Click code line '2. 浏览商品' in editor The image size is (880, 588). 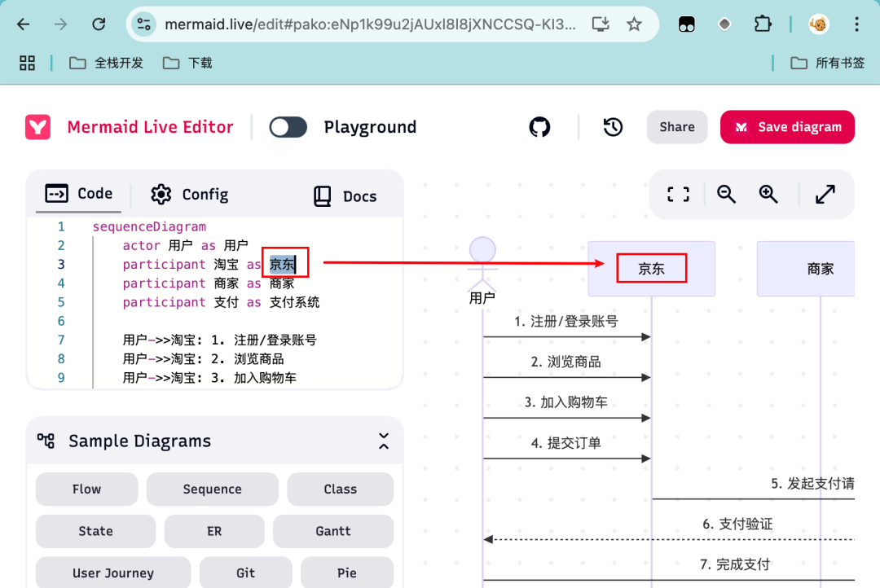(x=203, y=359)
